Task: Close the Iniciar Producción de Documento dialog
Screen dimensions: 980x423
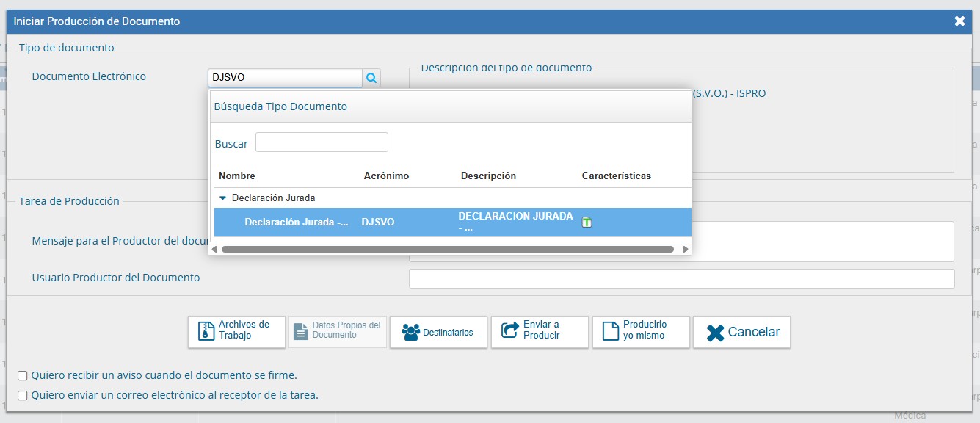Action: click(x=959, y=21)
